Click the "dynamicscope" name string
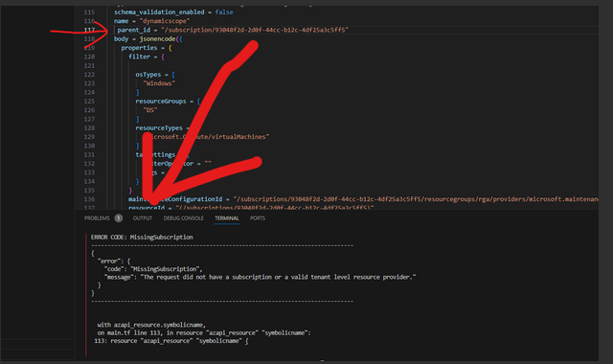The width and height of the screenshot is (613, 364). point(165,21)
